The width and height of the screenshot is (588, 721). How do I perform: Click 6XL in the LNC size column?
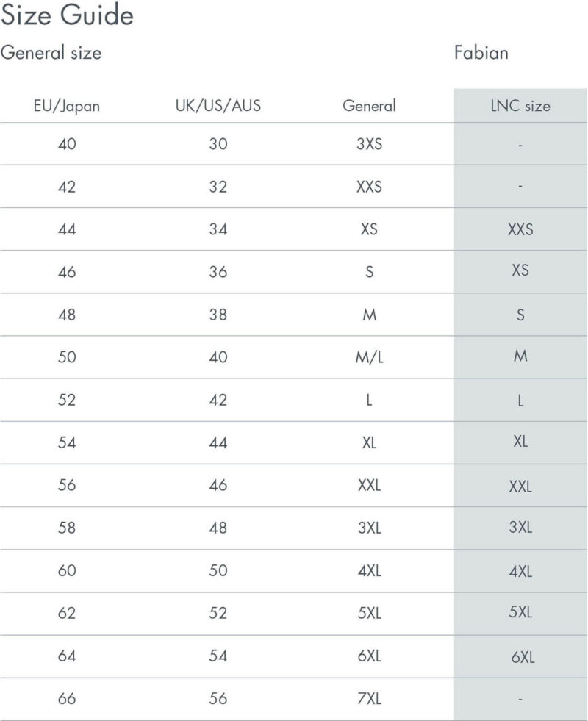pos(523,657)
